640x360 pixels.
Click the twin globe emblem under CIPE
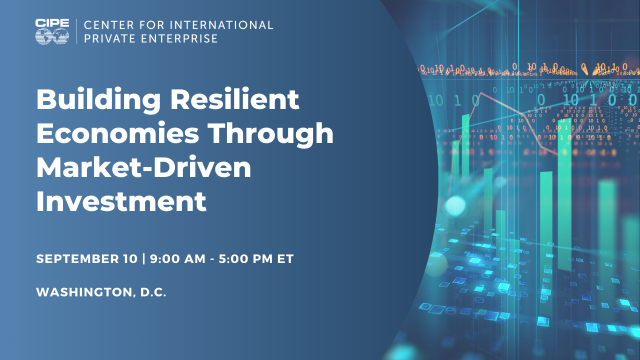[x=52, y=37]
